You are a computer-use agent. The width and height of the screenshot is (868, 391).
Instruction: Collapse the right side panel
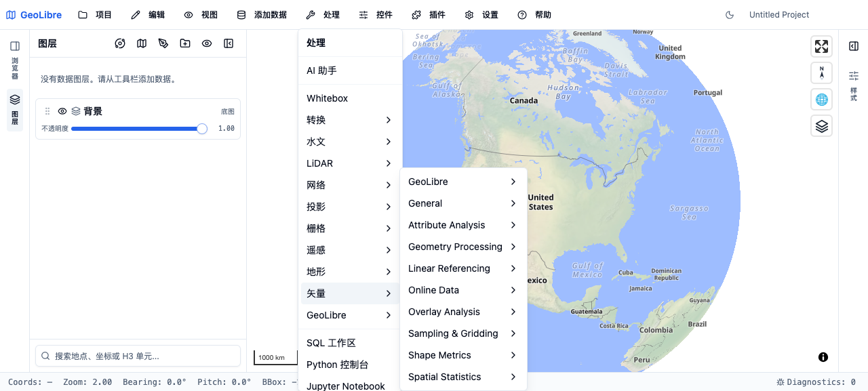[854, 46]
